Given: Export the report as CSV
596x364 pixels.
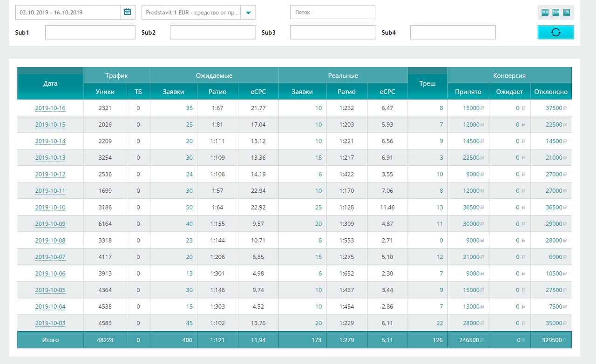Looking at the screenshot, I should pyautogui.click(x=555, y=13).
